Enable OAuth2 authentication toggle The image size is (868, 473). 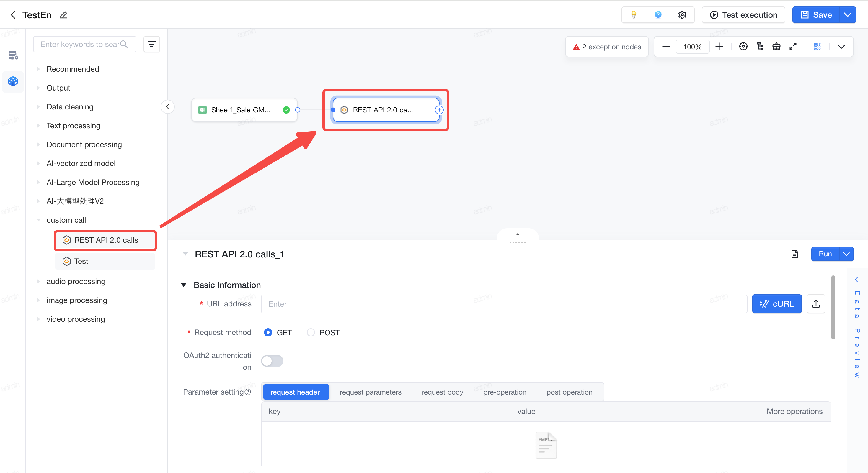272,361
